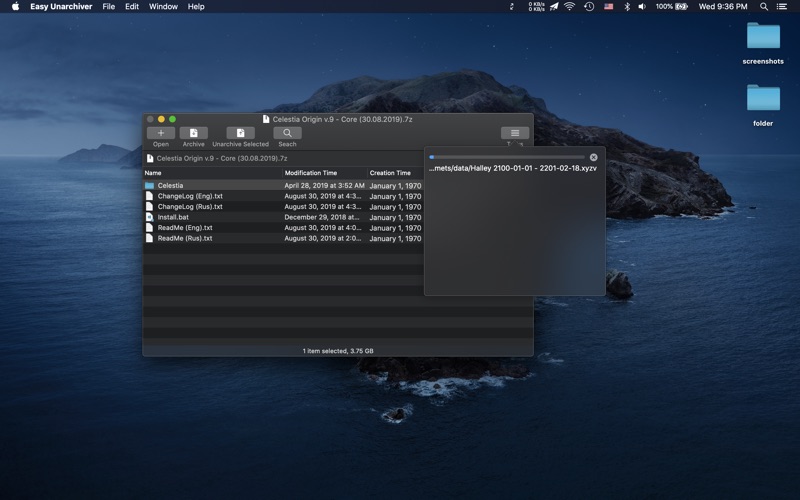Click the clock Wed 9:36 PM
800x500 pixels.
723,7
